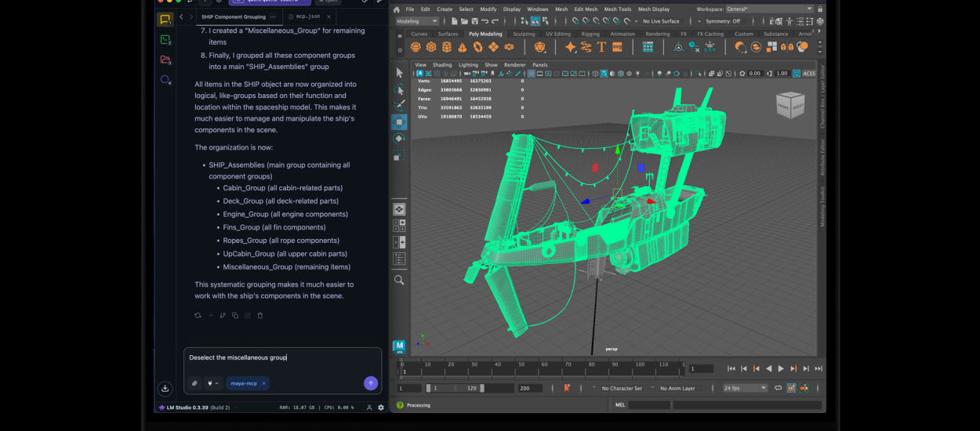Remove the maya-mcp tag from input
This screenshot has width=980, height=431.
tap(263, 383)
